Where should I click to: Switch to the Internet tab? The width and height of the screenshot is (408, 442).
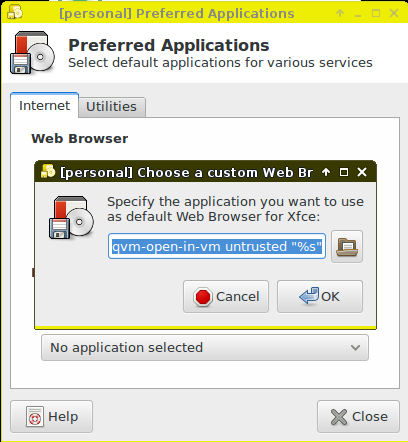coord(45,106)
